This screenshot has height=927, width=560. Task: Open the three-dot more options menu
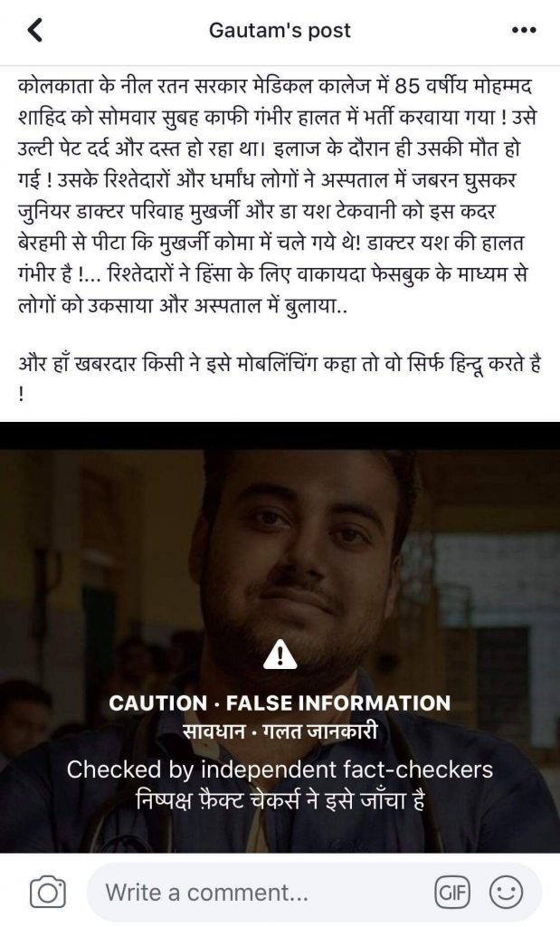click(524, 30)
